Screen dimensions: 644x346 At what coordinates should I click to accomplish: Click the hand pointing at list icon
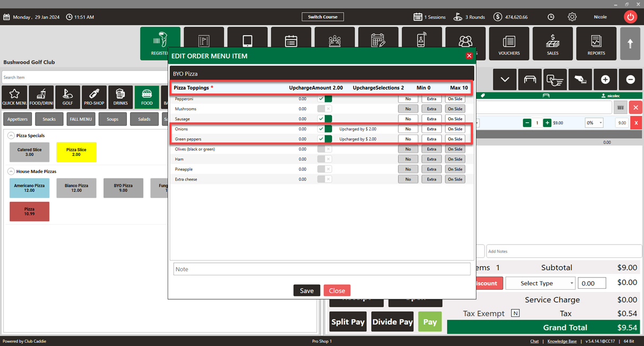pyautogui.click(x=555, y=80)
